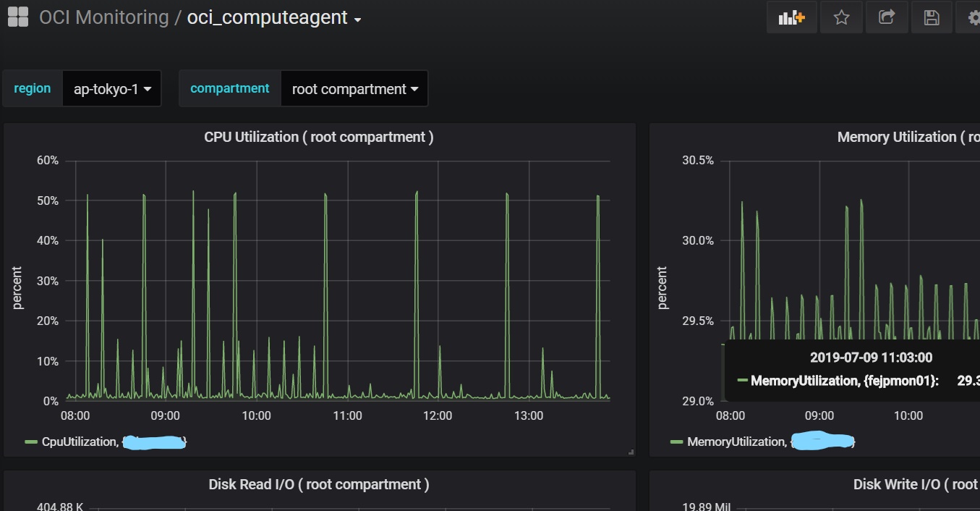Open CPU Utilization panel title menu
The width and height of the screenshot is (980, 511).
pos(319,137)
